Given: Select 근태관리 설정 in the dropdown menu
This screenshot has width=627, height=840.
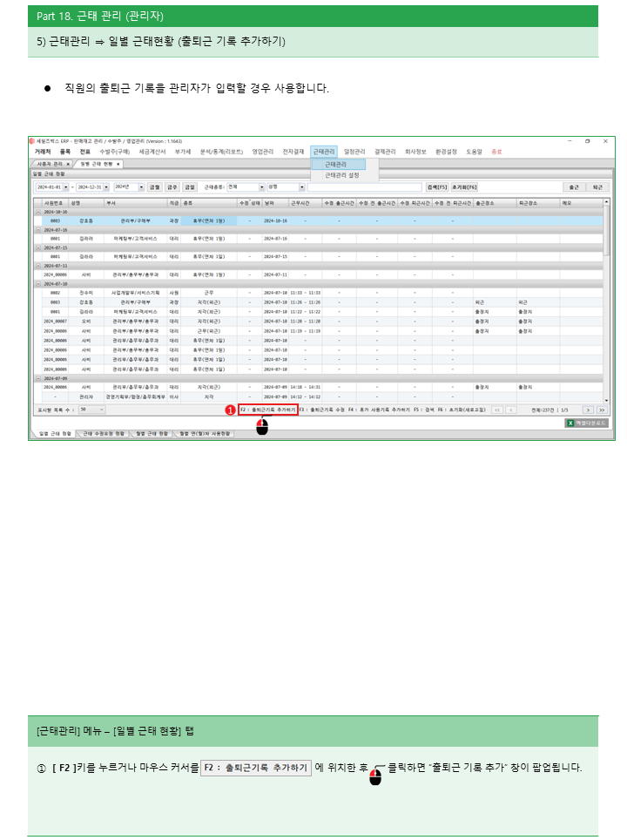Looking at the screenshot, I should click(341, 175).
